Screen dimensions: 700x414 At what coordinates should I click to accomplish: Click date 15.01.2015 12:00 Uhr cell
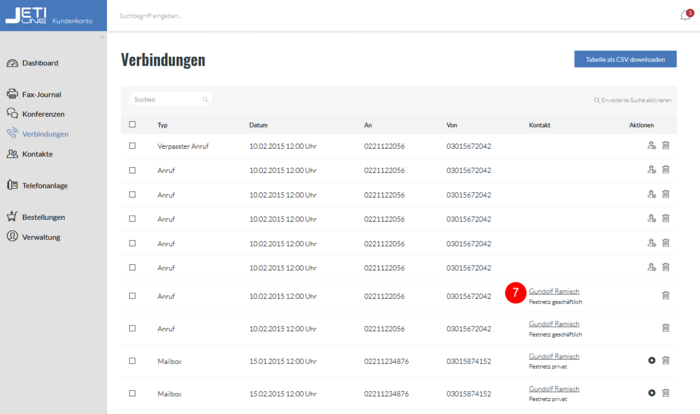pos(283,361)
